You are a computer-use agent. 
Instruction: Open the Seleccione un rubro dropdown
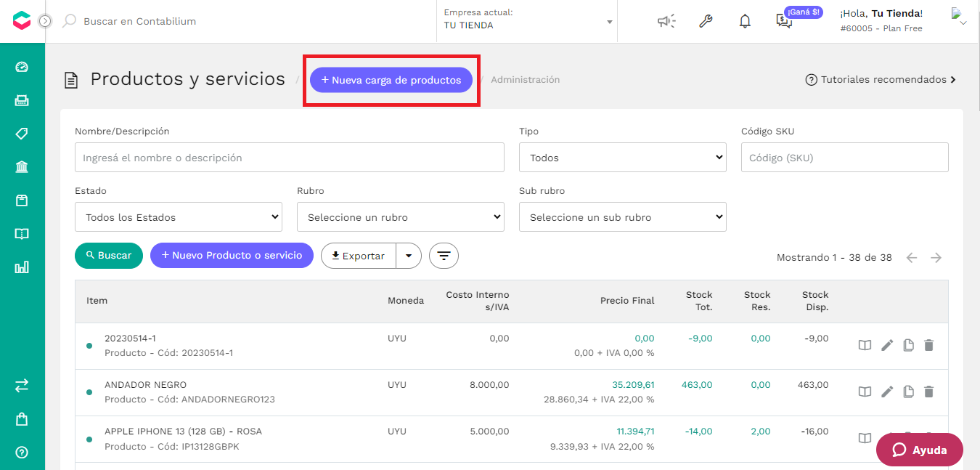point(401,217)
